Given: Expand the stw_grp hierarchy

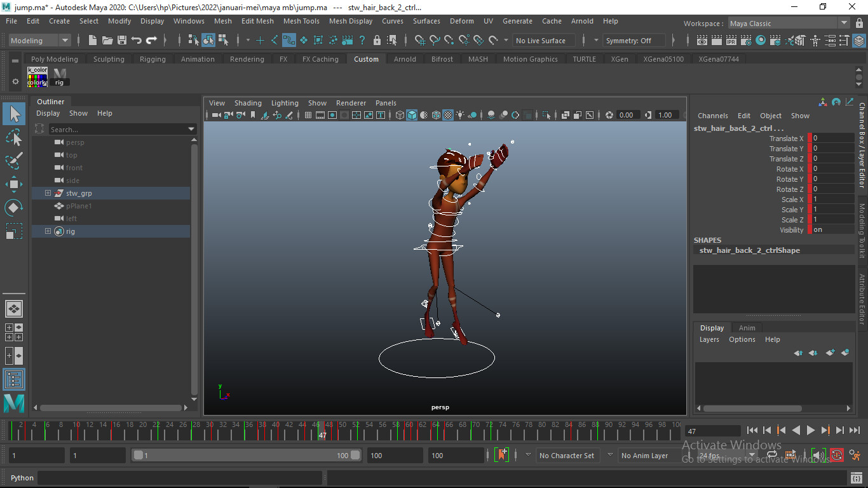Looking at the screenshot, I should pyautogui.click(x=47, y=193).
